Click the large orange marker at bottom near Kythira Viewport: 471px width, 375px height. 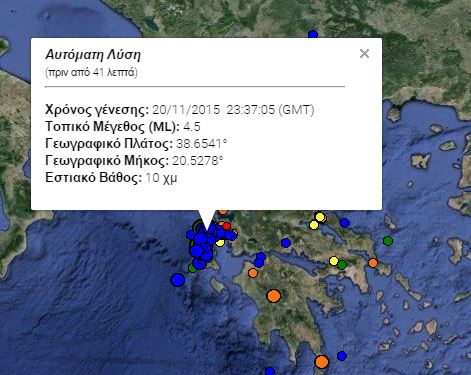[322, 362]
